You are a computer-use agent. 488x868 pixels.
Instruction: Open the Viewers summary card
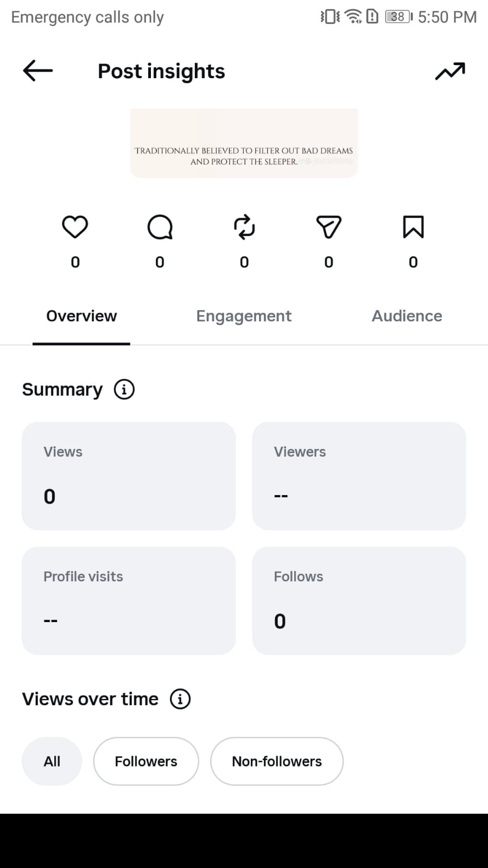pyautogui.click(x=359, y=476)
